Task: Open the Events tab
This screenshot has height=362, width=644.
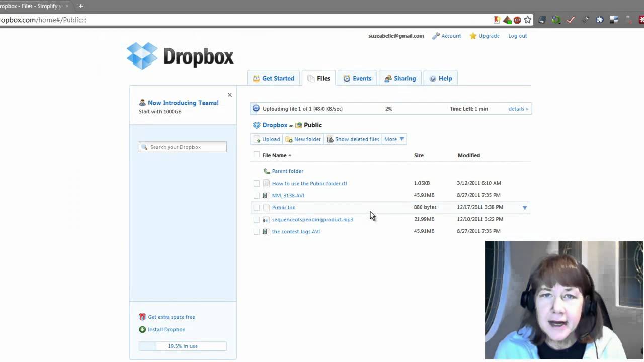Action: point(357,78)
